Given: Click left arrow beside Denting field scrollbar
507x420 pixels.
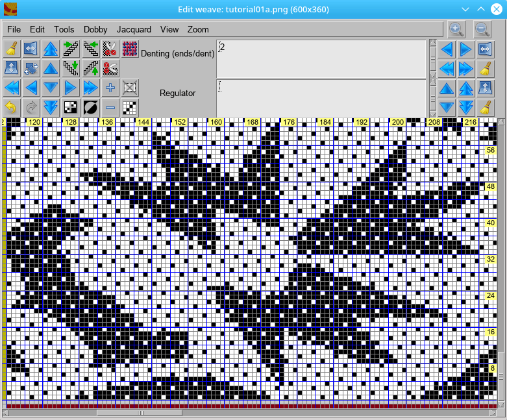Looking at the screenshot, I should 447,49.
